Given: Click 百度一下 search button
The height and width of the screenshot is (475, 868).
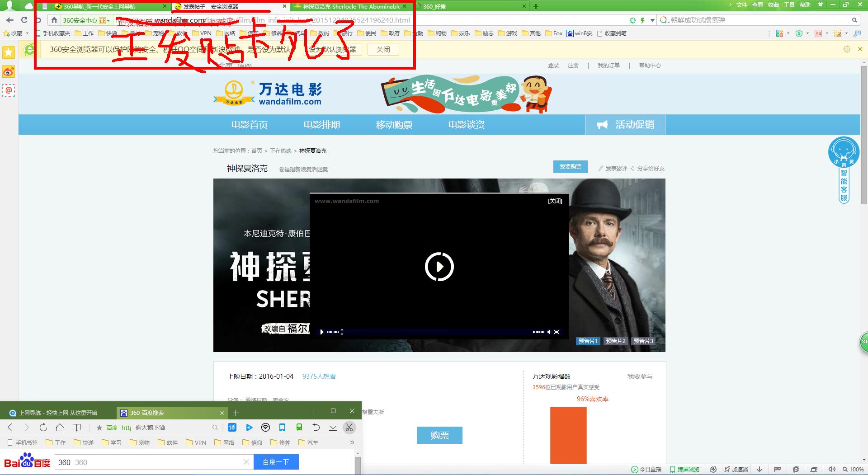Looking at the screenshot, I should point(276,462).
